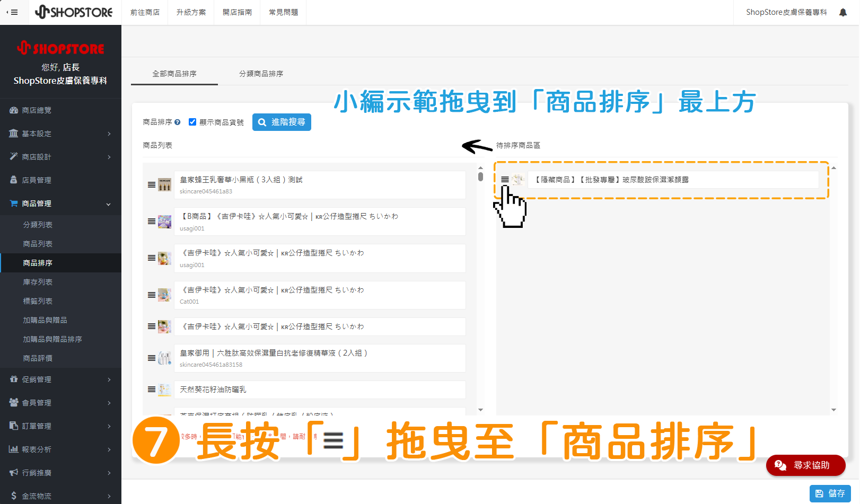Viewport: 860px width, 504px height.
Task: Click drag handle of Cat001 product row
Action: pyautogui.click(x=152, y=295)
